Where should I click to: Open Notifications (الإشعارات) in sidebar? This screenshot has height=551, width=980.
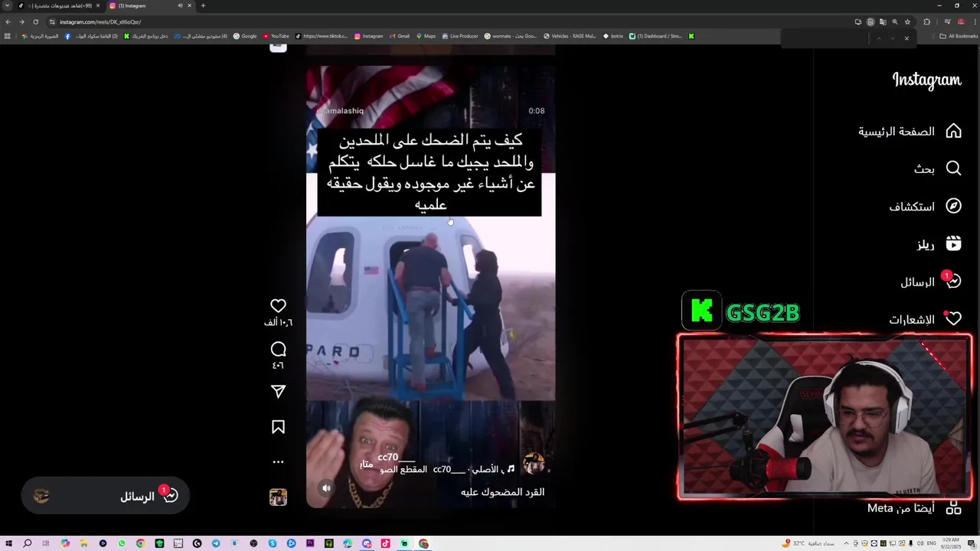click(x=925, y=319)
